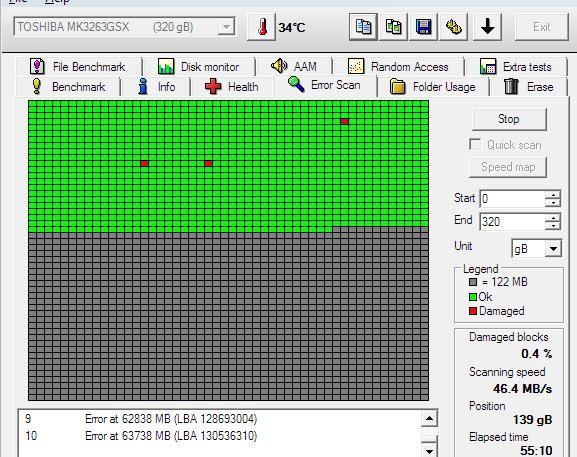Viewport: 577px width, 457px height.
Task: Select the Error Scan tab
Action: 325,85
